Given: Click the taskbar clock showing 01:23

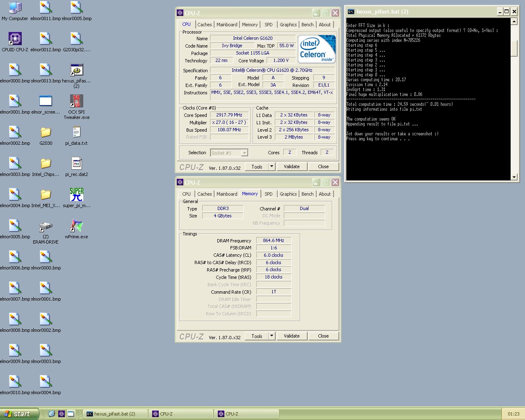Looking at the screenshot, I should coord(514,414).
